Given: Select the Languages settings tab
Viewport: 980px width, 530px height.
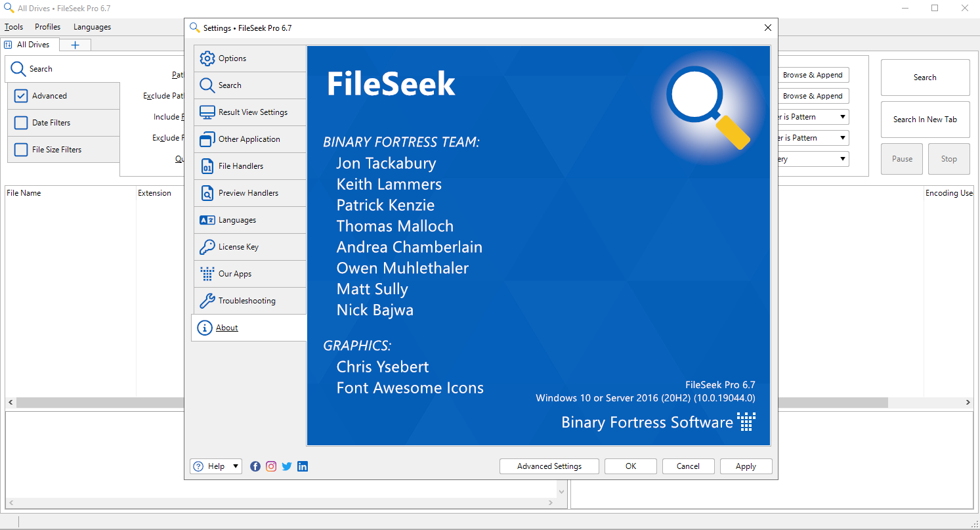Looking at the screenshot, I should point(250,220).
